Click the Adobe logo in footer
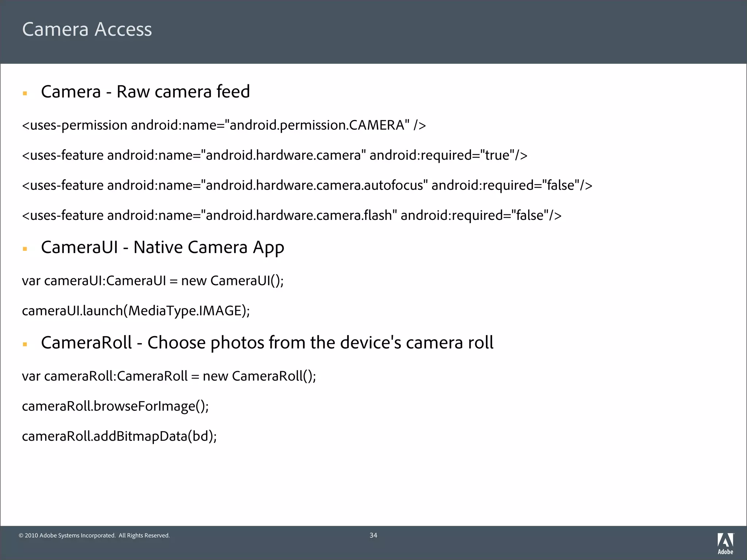Image resolution: width=747 pixels, height=560 pixels. (x=725, y=540)
